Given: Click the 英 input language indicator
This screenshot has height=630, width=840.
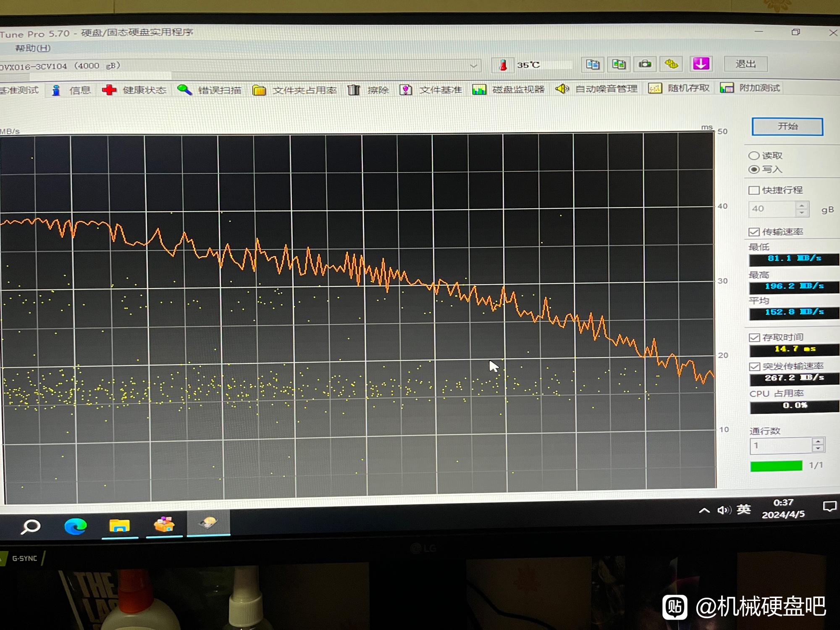Looking at the screenshot, I should click(x=743, y=509).
